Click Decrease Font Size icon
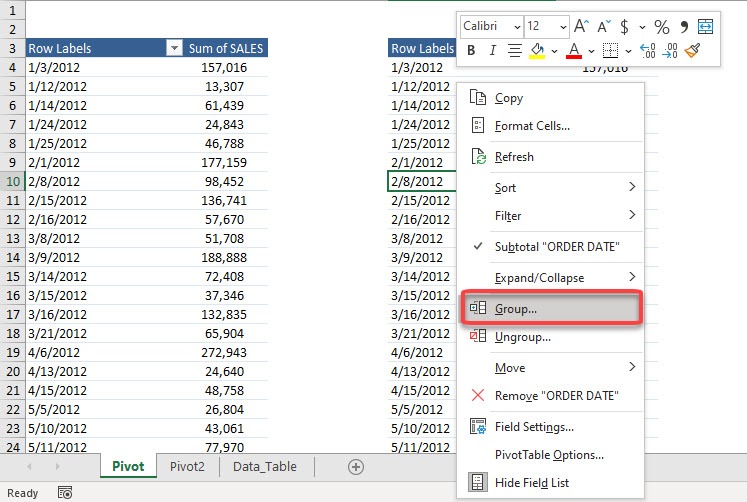The width and height of the screenshot is (747, 502). pyautogui.click(x=604, y=27)
